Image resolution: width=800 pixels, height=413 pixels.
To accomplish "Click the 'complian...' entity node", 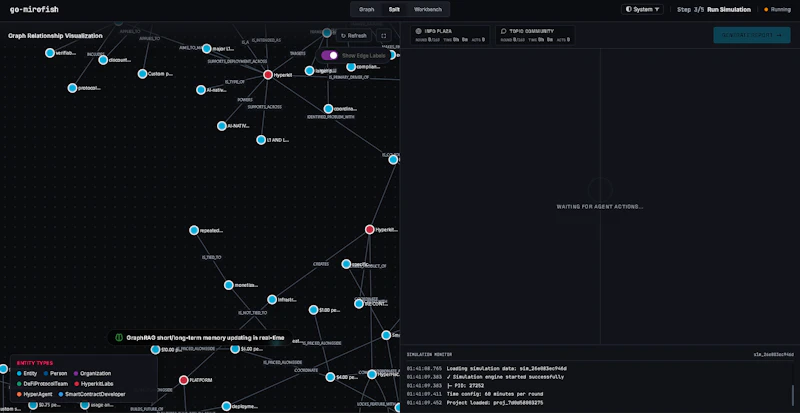I will click(x=351, y=67).
